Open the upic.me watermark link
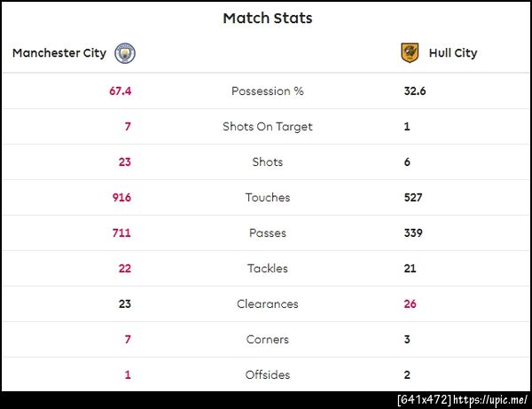 click(x=490, y=400)
